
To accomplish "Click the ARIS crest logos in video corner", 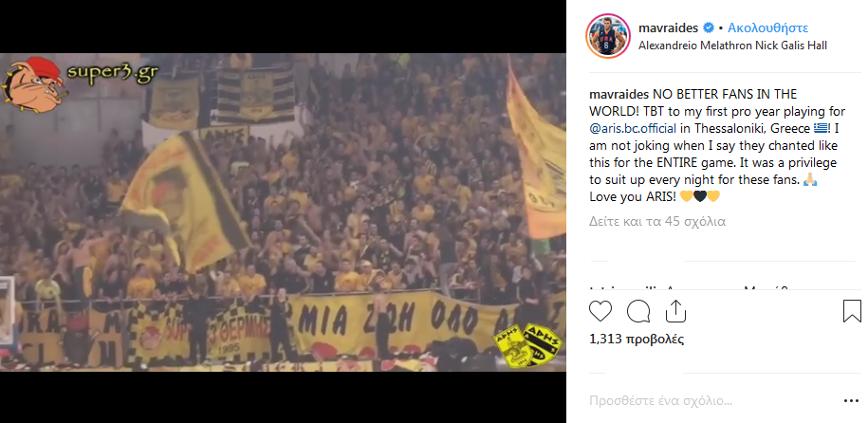I will [527, 346].
